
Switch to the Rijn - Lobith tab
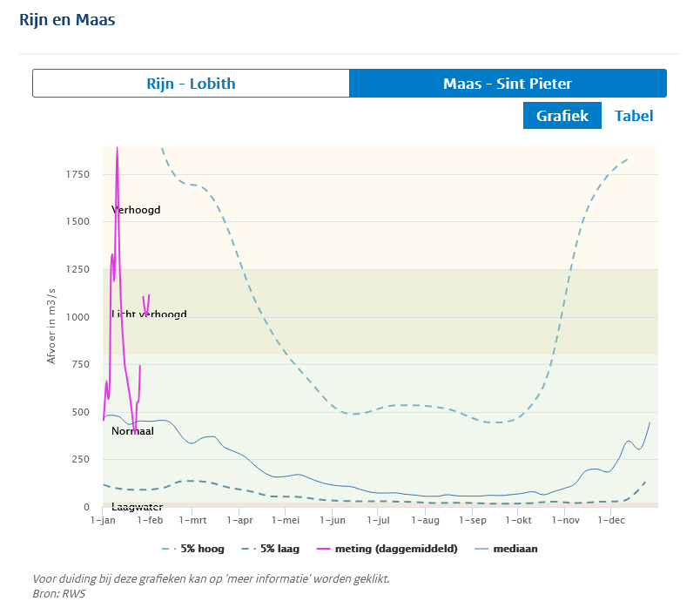pyautogui.click(x=191, y=84)
